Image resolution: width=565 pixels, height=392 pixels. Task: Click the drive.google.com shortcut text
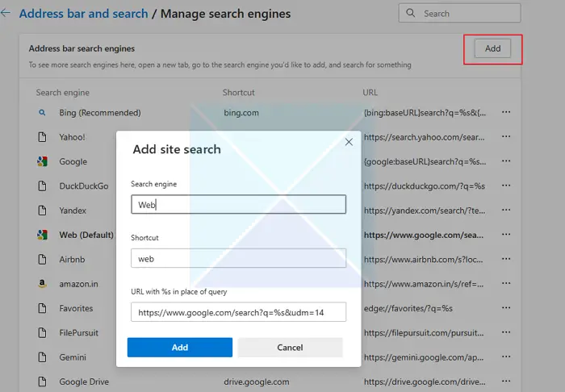[257, 382]
